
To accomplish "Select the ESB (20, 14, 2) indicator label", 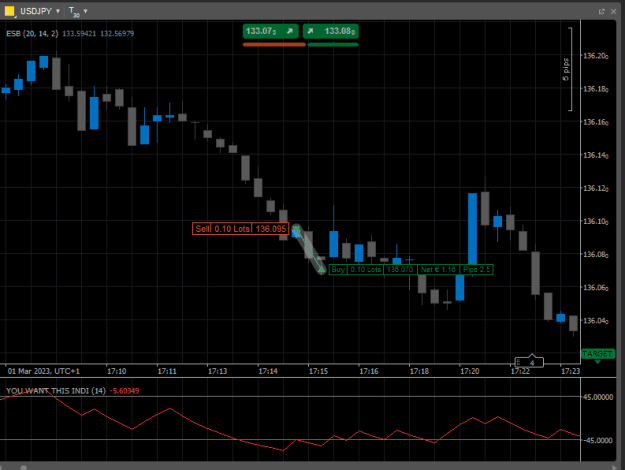I will coord(32,33).
